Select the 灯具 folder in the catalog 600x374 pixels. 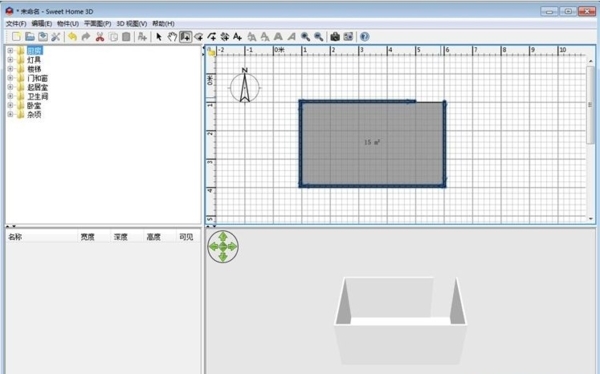point(29,60)
